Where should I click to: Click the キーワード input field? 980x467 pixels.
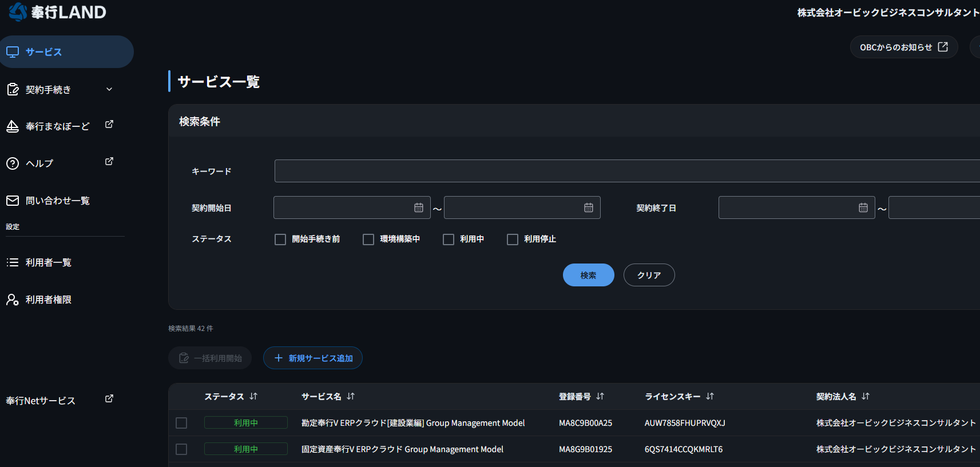pyautogui.click(x=627, y=171)
